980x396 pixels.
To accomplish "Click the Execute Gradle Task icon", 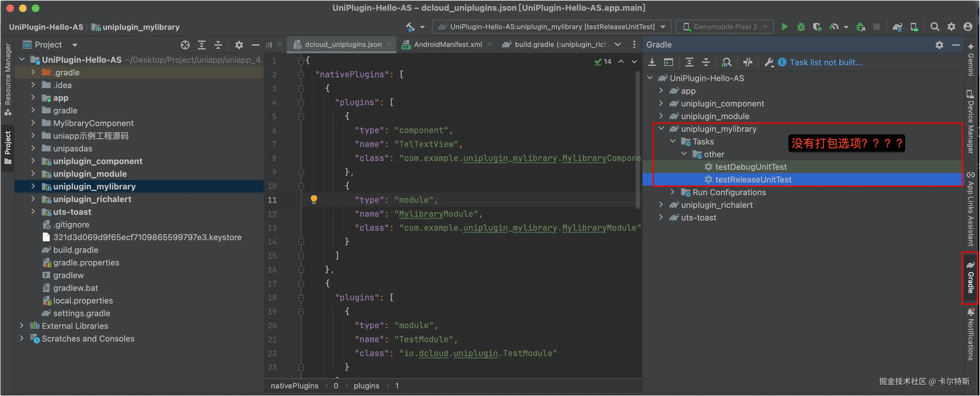I will 669,62.
